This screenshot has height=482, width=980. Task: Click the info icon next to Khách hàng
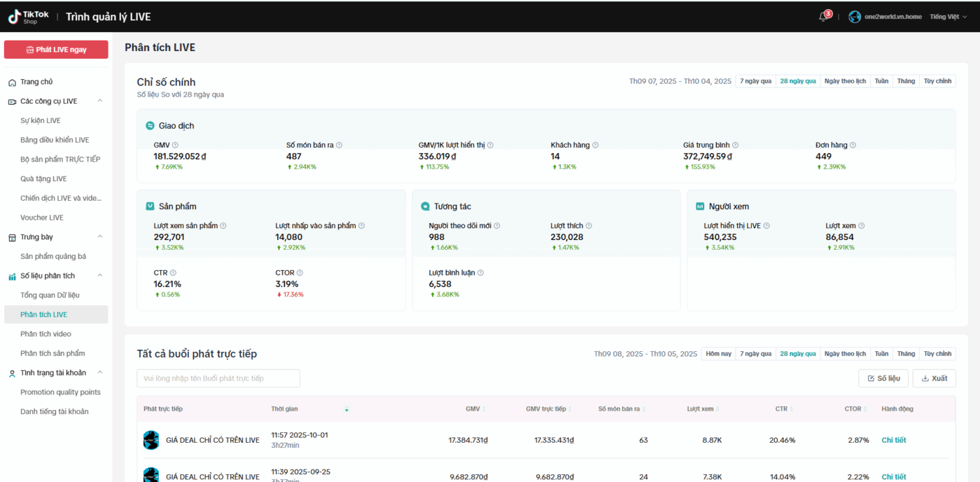595,146
